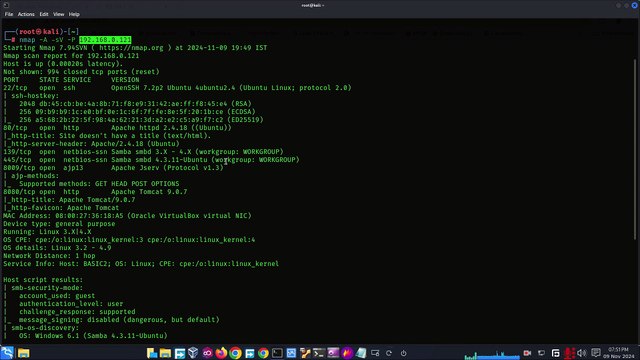
Task: Click the https://nmap.org link
Action: pos(131,48)
